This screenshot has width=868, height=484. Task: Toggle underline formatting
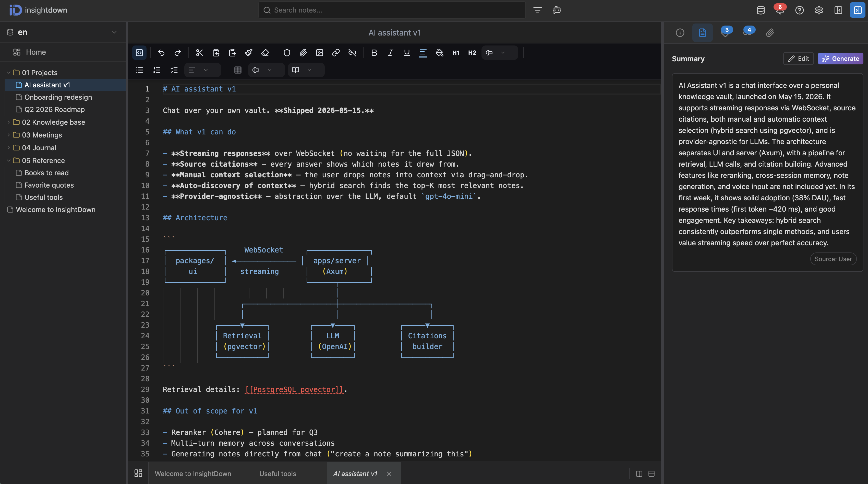pos(407,53)
